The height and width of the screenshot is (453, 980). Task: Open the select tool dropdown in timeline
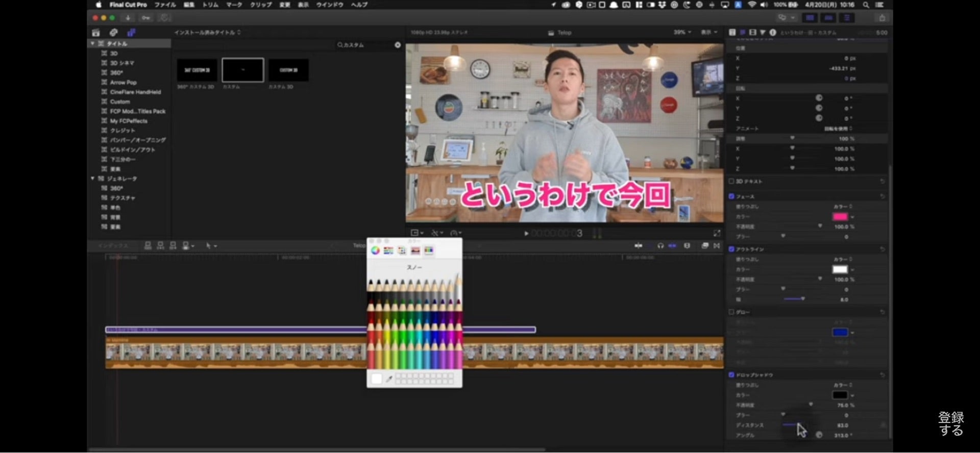click(x=211, y=246)
